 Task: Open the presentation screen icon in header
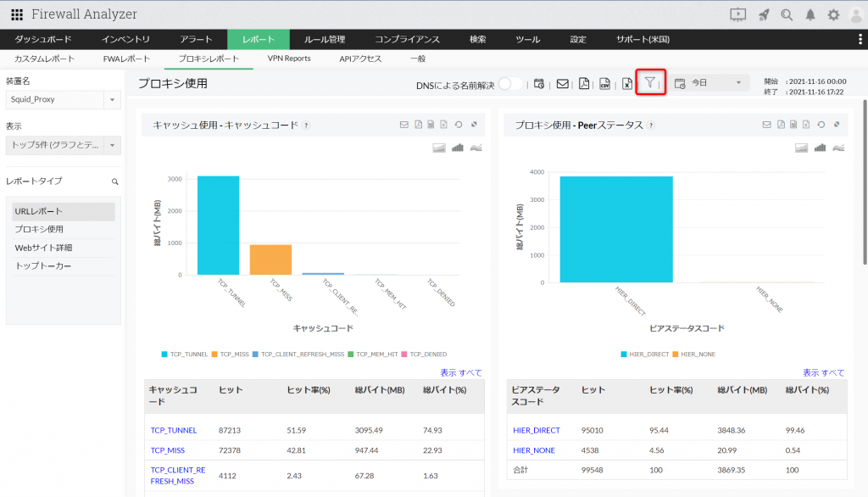point(737,15)
